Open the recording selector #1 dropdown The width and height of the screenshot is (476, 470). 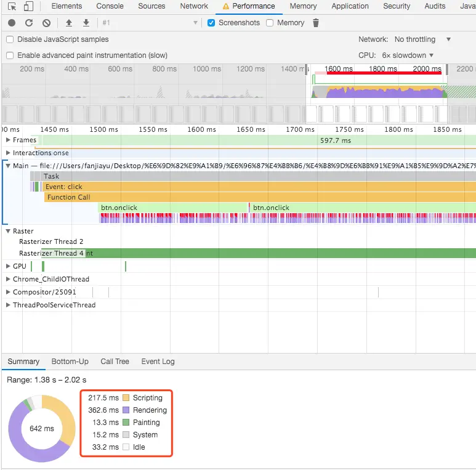coord(150,23)
